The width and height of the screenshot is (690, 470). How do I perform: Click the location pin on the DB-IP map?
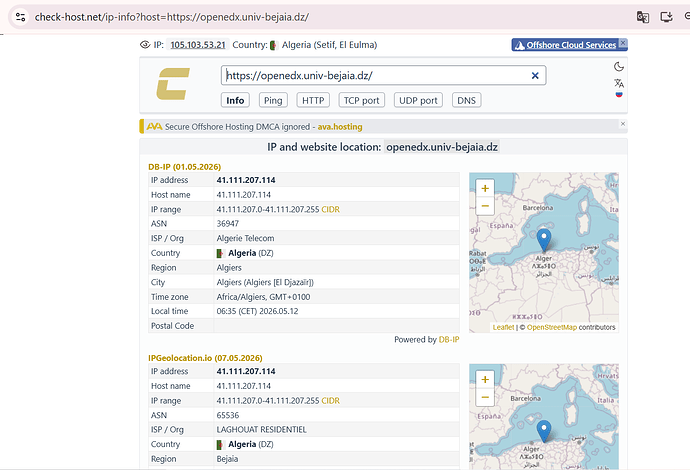pos(544,239)
